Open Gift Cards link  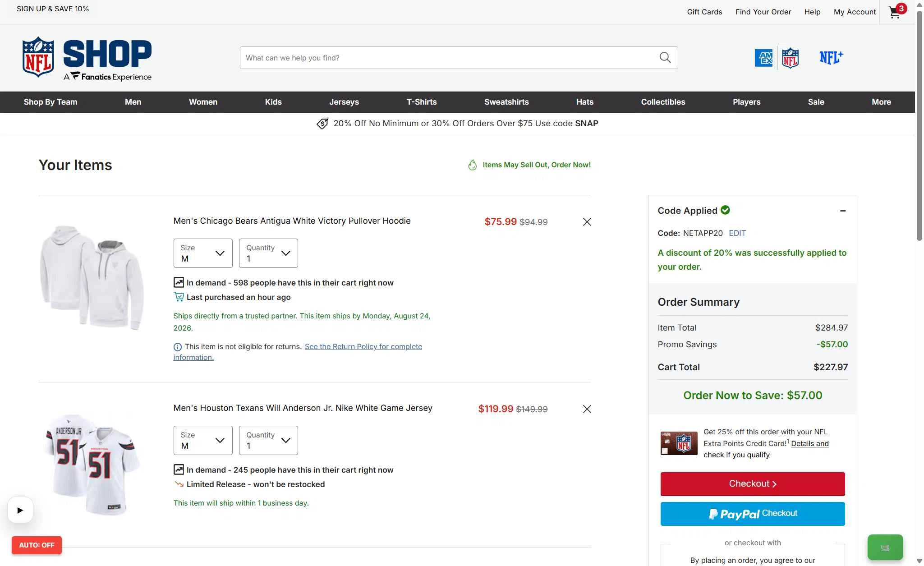[x=704, y=12]
